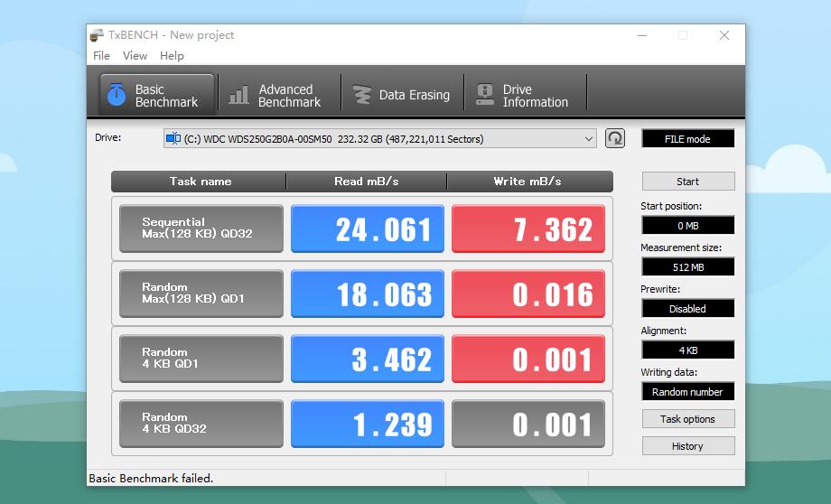The width and height of the screenshot is (831, 504).
Task: Click the TxBENCH app icon in title bar
Action: click(97, 35)
